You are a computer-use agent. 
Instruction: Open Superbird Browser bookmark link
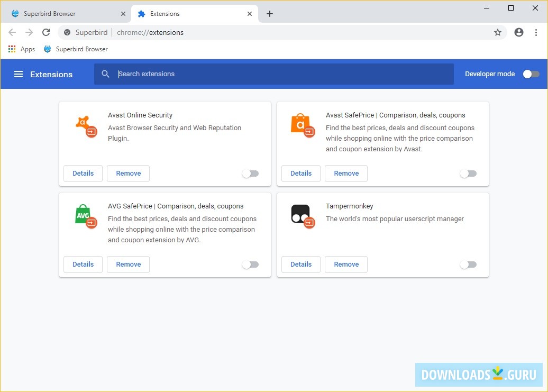(x=76, y=49)
